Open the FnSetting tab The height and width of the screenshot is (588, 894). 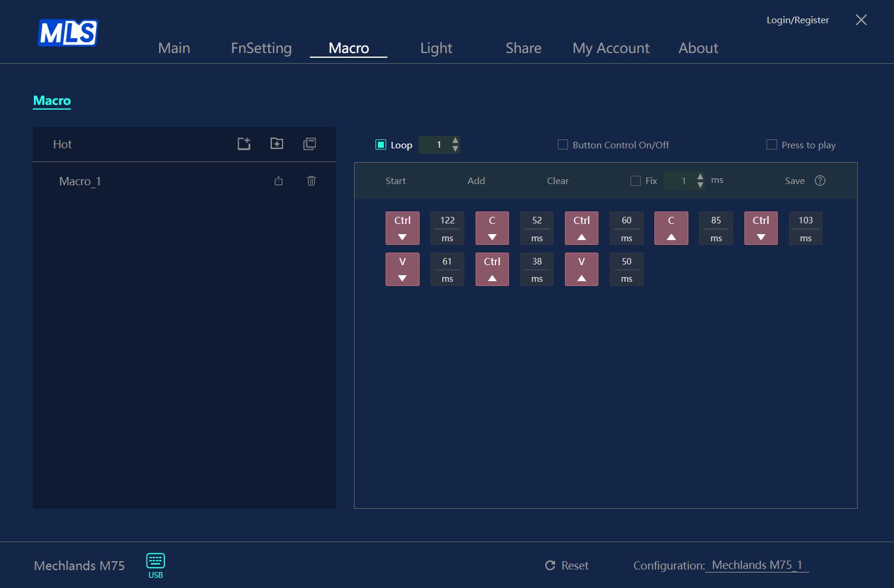click(x=261, y=48)
